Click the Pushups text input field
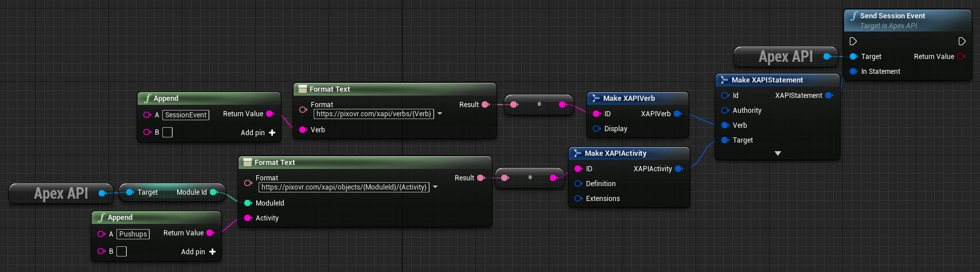Viewport: 980px width, 272px height. point(133,234)
